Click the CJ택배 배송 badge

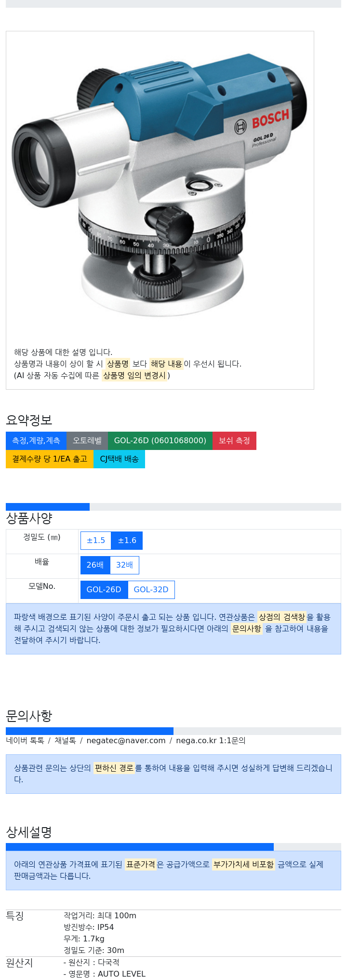(x=119, y=459)
